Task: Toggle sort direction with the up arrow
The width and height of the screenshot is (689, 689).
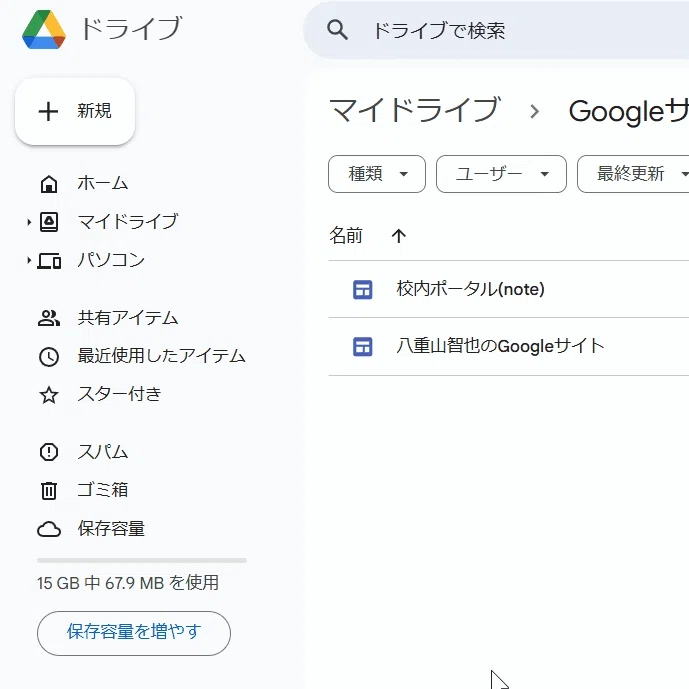Action: (x=399, y=236)
